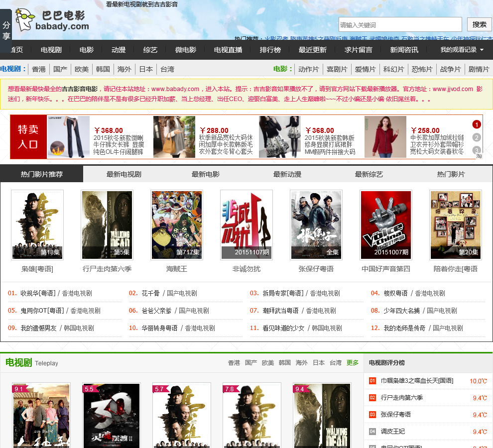The width and height of the screenshot is (493, 448).
Task: Click 更多 in 电视剧 section header
Action: click(353, 363)
